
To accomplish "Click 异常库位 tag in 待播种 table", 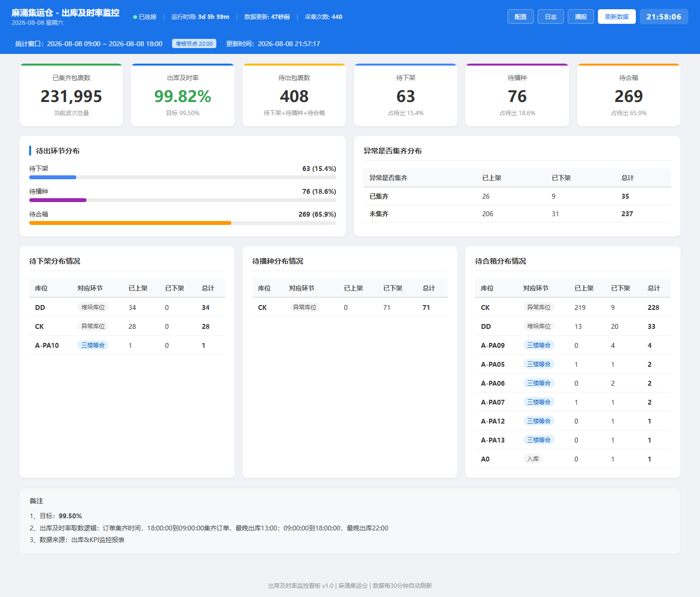I will (305, 307).
